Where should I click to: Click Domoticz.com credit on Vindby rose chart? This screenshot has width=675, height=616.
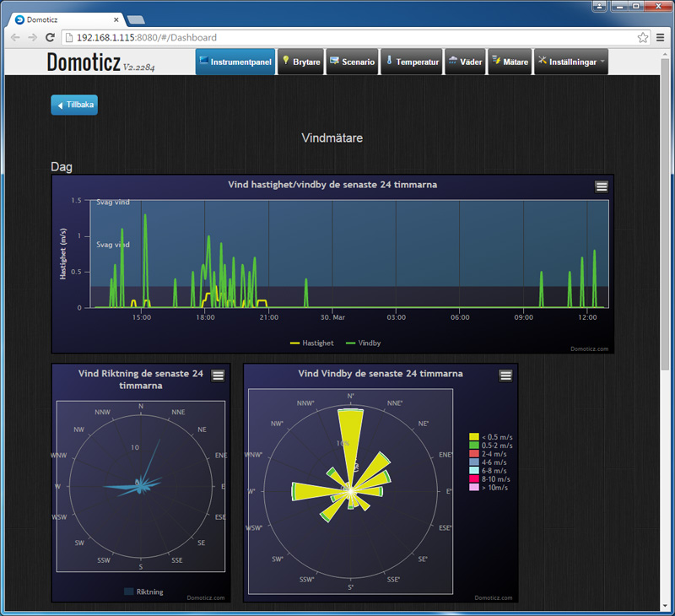494,597
